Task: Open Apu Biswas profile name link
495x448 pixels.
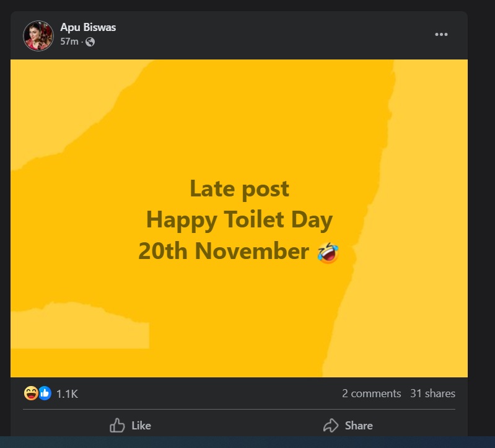Action: coord(88,27)
